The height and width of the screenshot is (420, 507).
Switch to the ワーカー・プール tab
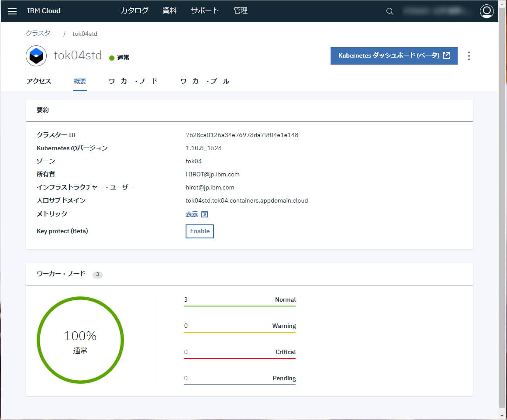(205, 81)
